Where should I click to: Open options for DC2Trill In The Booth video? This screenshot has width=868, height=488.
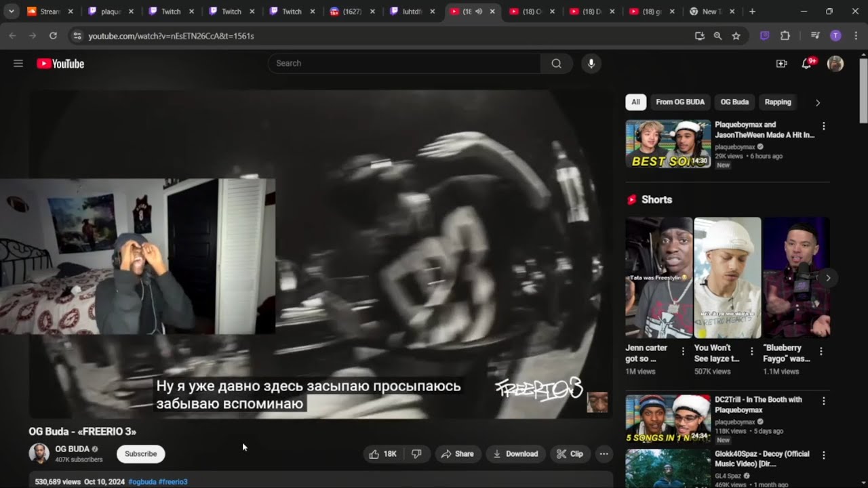[x=824, y=401]
